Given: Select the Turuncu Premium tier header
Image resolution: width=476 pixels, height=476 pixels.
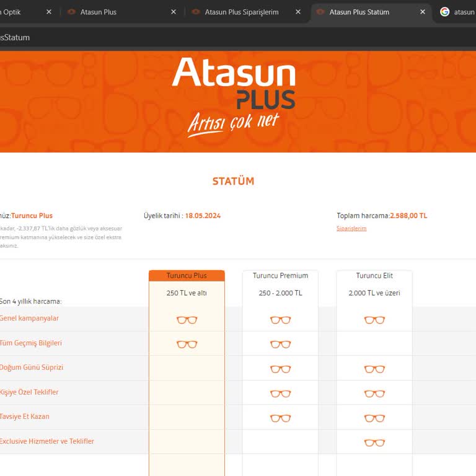Looking at the screenshot, I should point(281,276).
